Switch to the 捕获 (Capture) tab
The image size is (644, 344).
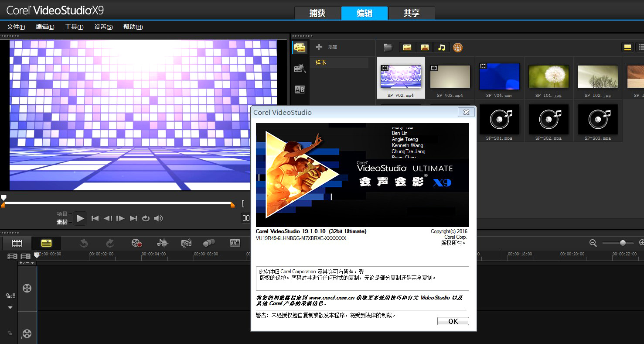(x=317, y=13)
